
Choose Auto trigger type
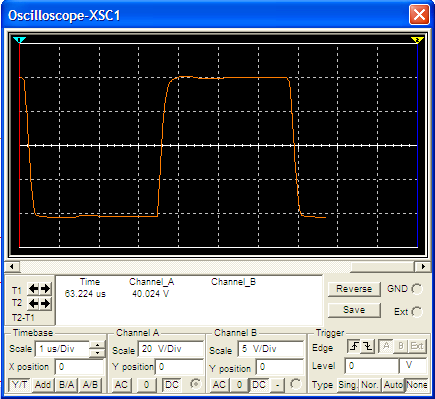click(x=393, y=385)
